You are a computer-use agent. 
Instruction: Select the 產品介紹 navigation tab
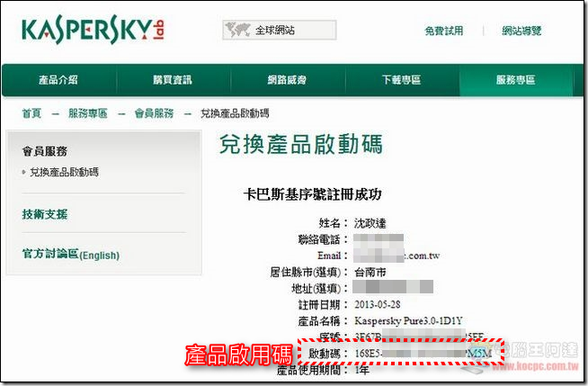coord(60,80)
